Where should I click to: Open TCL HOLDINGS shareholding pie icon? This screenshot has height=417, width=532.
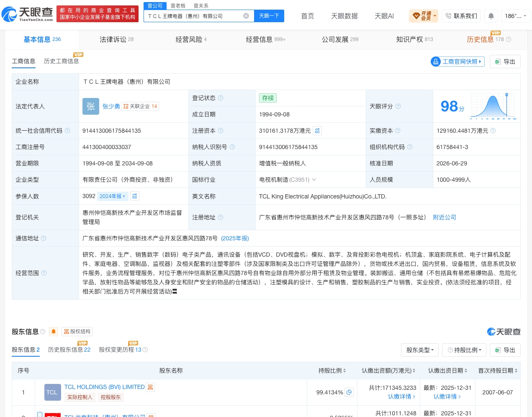pos(349,392)
